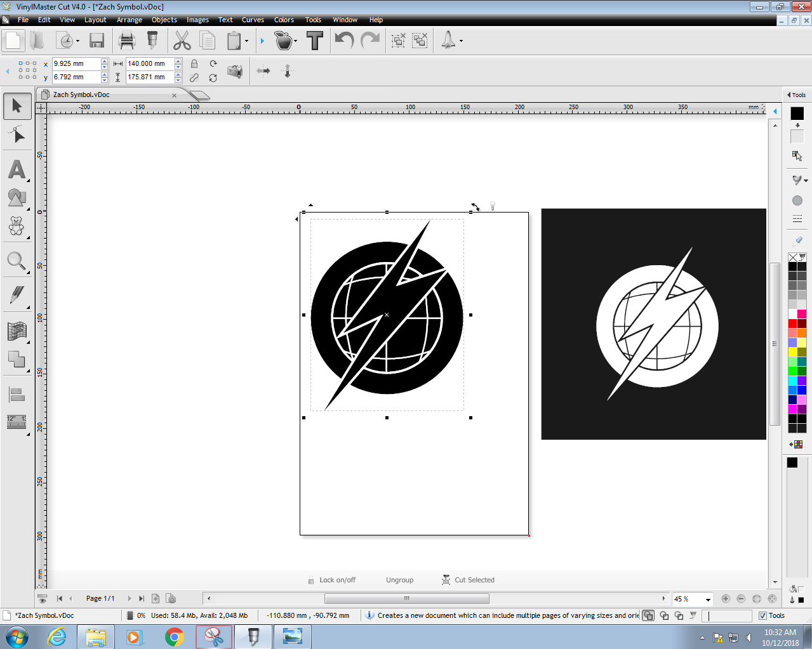This screenshot has width=812, height=649.
Task: Open the File menu
Action: point(23,20)
